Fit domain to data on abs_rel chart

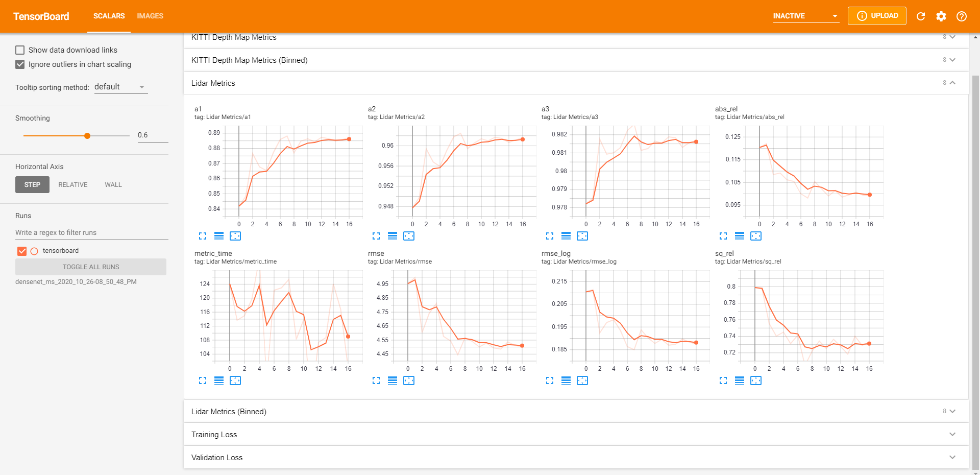[x=756, y=236]
